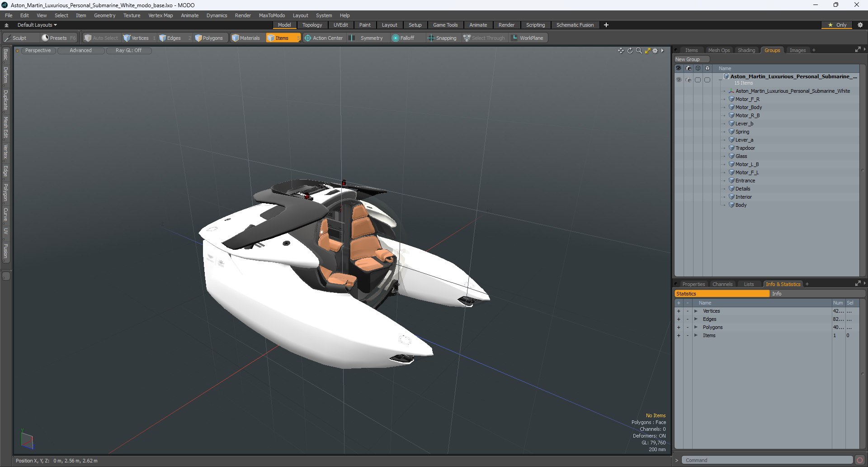Expand the Items statistics row

[696, 335]
